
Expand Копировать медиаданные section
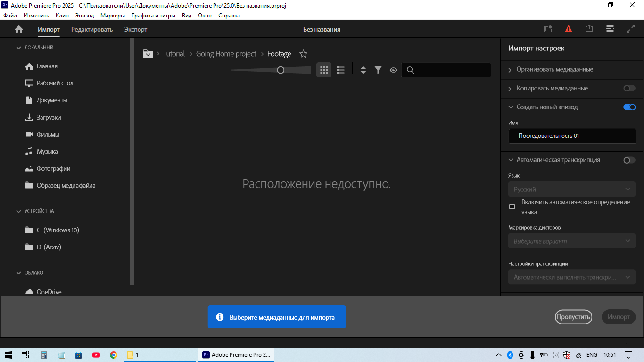pyautogui.click(x=510, y=88)
